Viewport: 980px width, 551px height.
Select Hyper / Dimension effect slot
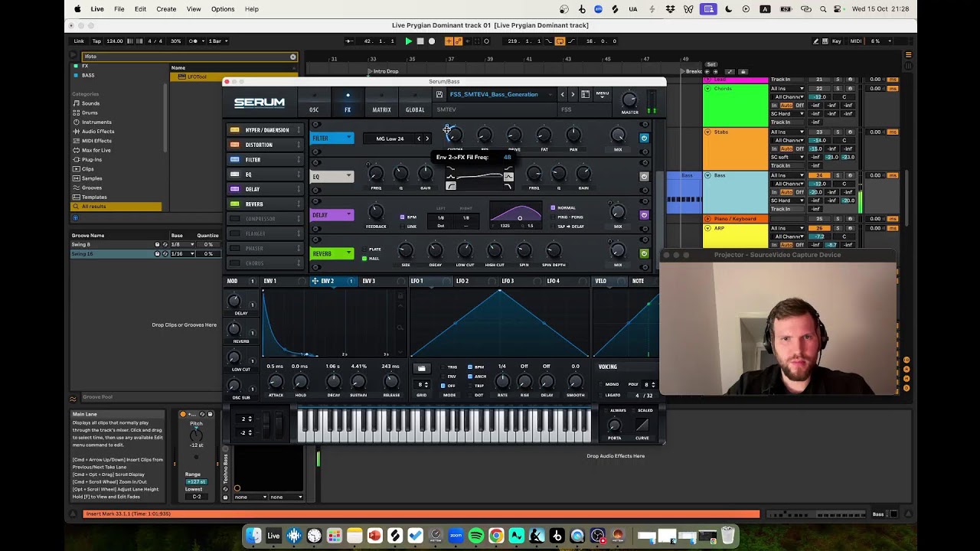point(264,130)
